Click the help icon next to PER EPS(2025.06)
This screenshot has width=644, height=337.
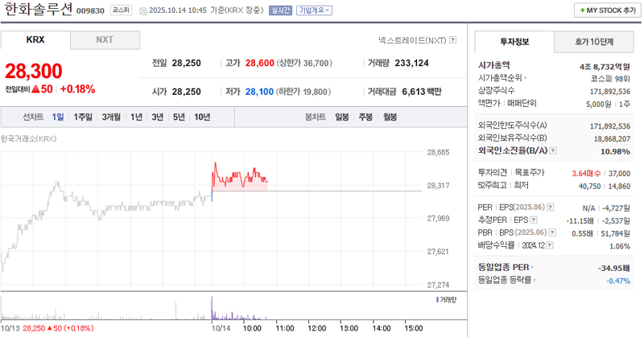click(550, 207)
